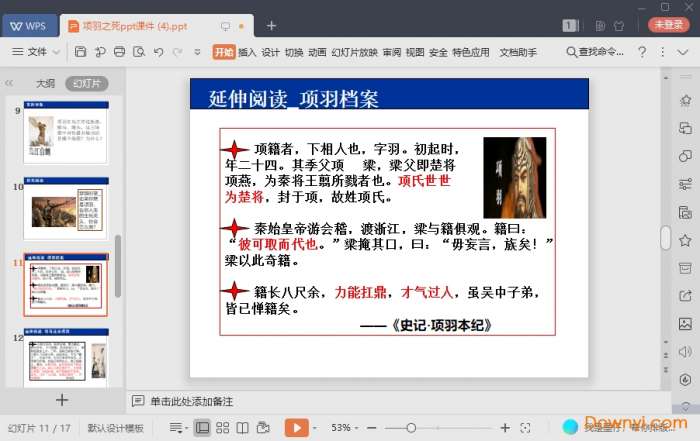Switch to the 插入 ribbon tab
The width and height of the screenshot is (700, 441).
(x=247, y=52)
